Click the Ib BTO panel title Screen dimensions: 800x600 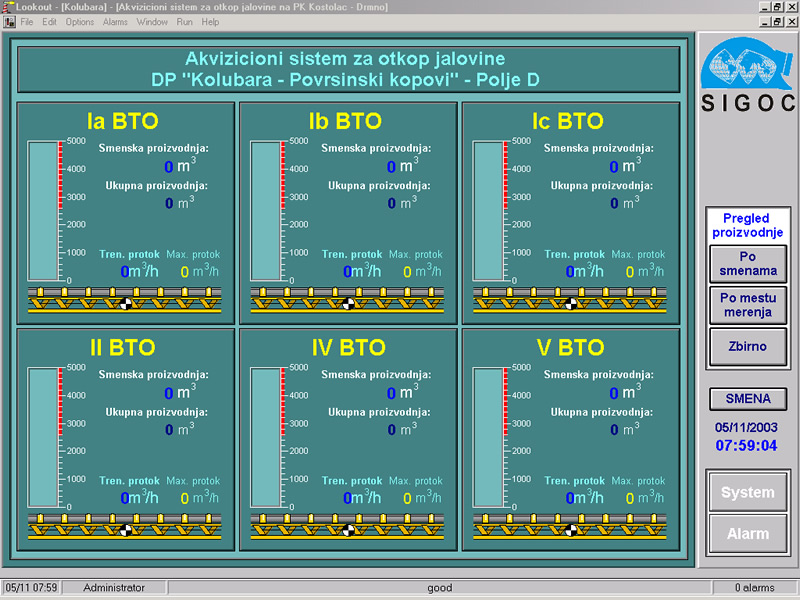pos(345,121)
